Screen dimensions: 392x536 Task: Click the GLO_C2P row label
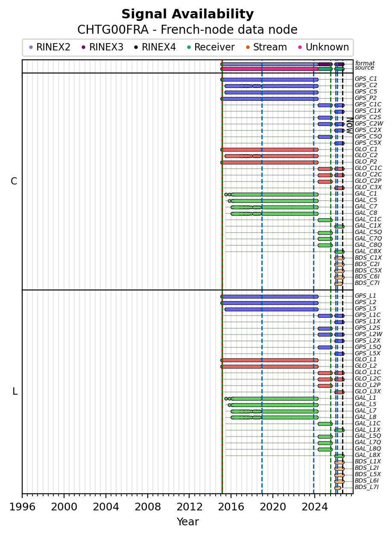pyautogui.click(x=368, y=181)
